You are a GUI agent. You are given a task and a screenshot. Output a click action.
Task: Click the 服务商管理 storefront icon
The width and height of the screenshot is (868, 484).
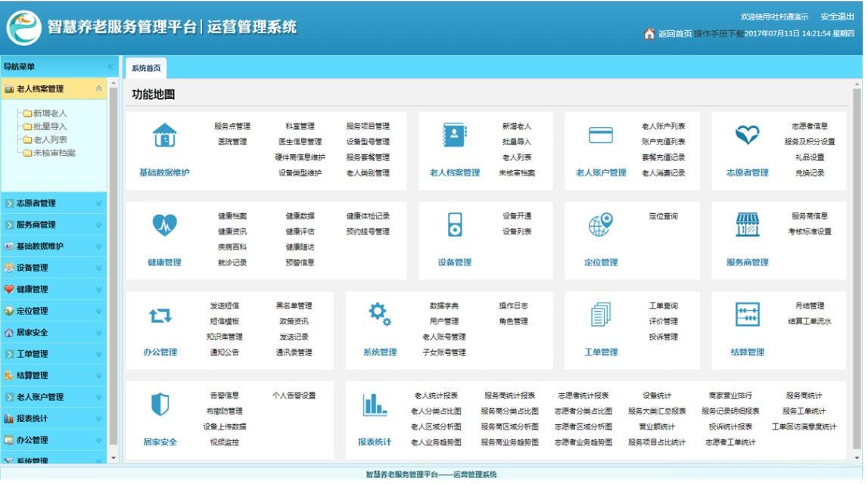pyautogui.click(x=748, y=226)
